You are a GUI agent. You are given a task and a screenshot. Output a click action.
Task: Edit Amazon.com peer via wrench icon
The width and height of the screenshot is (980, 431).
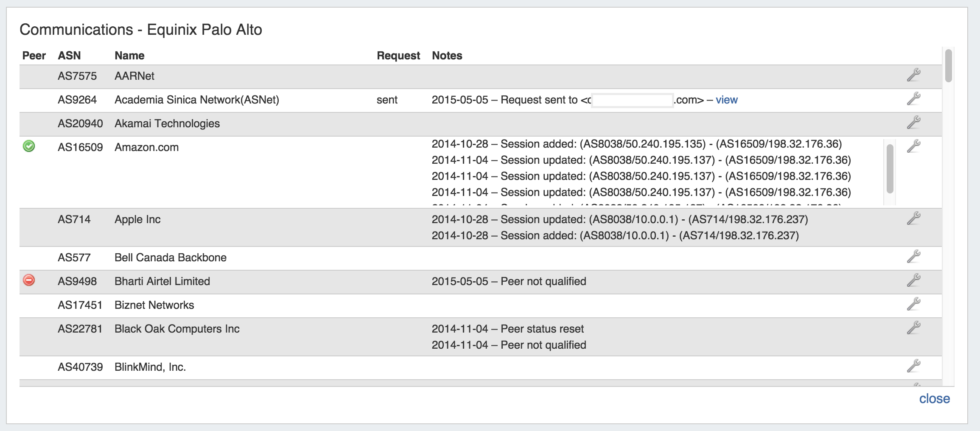coord(913,146)
